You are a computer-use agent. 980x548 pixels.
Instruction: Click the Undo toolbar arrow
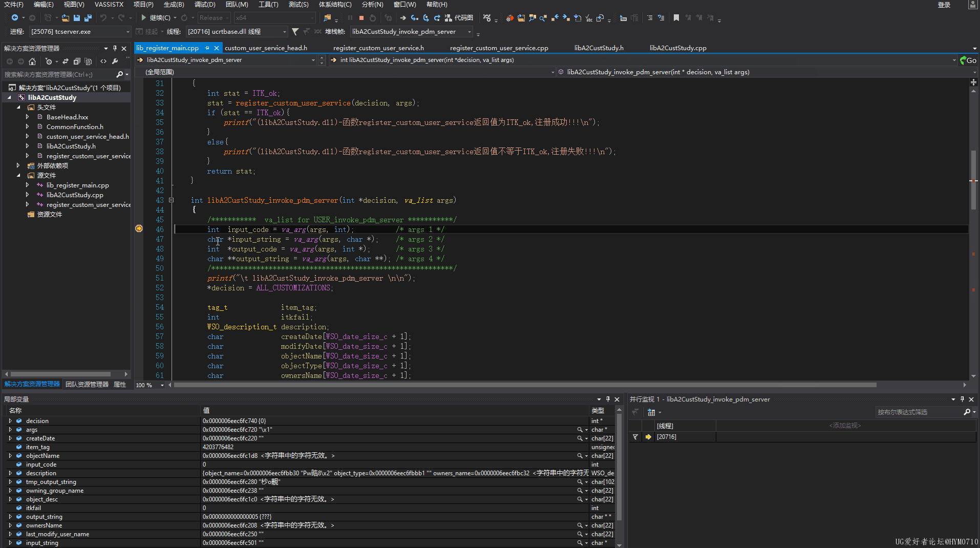[x=103, y=18]
